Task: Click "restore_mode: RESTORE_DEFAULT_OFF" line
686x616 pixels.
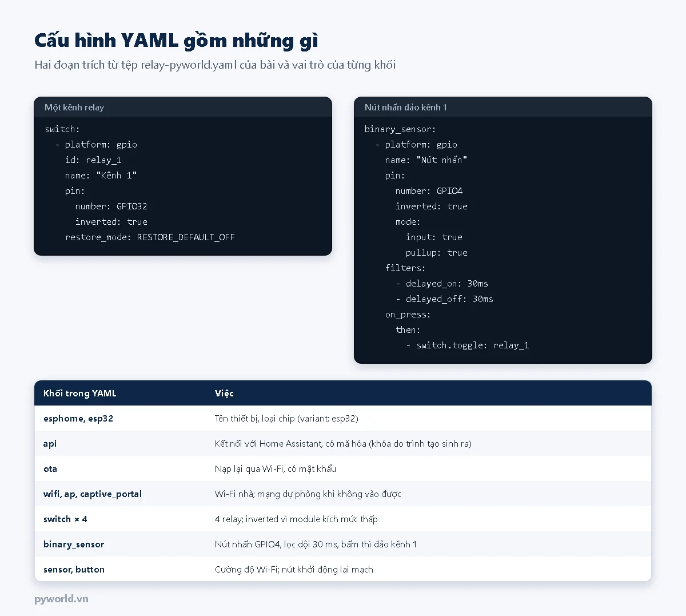Action: (x=150, y=237)
